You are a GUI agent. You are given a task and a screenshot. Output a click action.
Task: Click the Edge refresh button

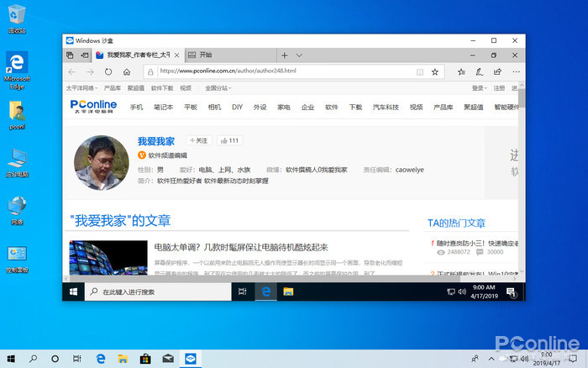pos(108,71)
